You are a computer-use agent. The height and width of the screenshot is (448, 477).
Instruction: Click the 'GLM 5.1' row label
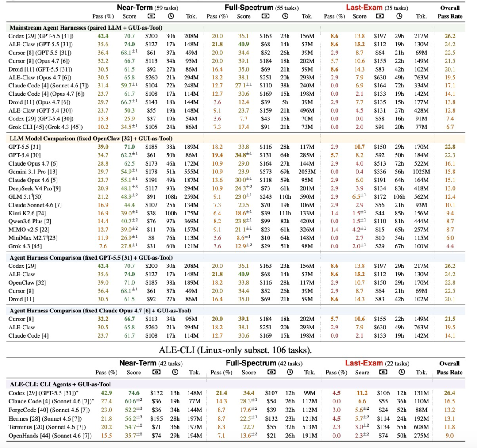pyautogui.click(x=26, y=197)
